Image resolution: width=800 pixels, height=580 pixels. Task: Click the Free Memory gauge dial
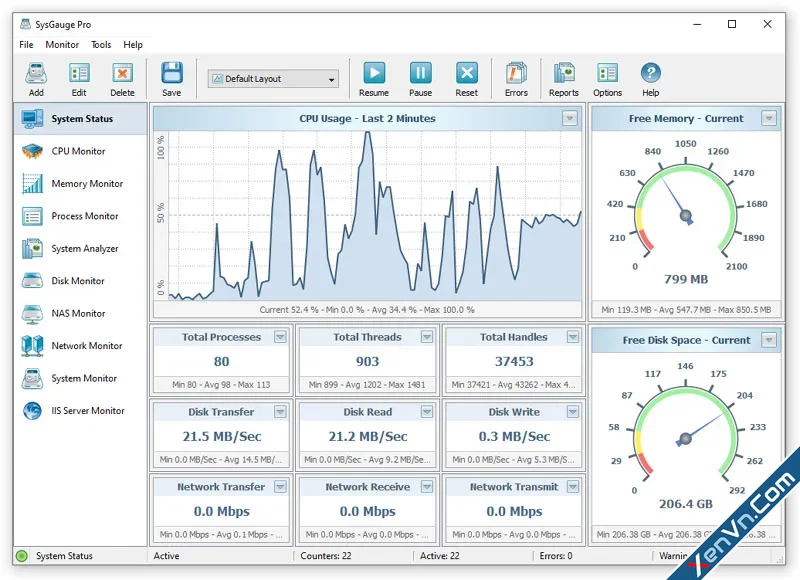pos(686,214)
